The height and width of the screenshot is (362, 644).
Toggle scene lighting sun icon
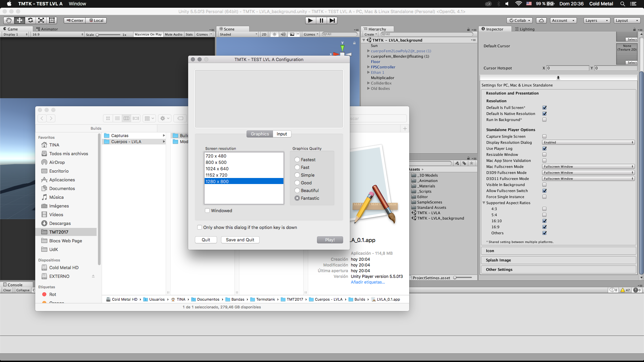pyautogui.click(x=275, y=35)
